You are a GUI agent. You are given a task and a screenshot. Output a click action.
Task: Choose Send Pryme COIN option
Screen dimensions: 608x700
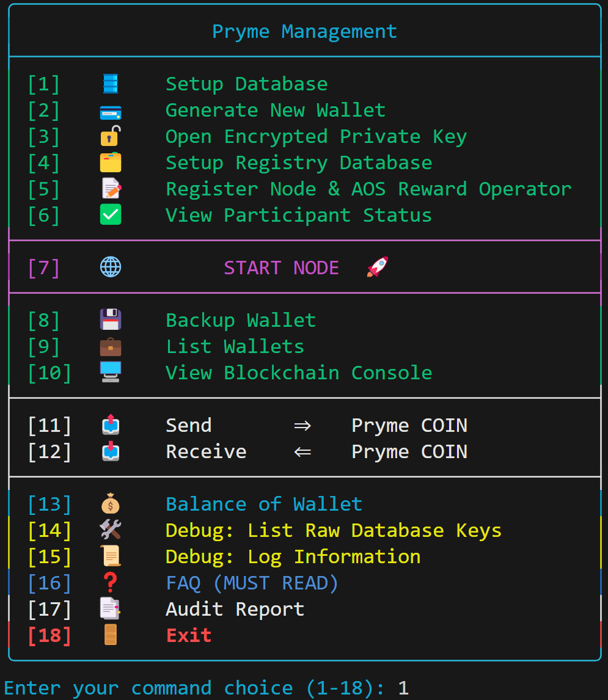(x=316, y=425)
